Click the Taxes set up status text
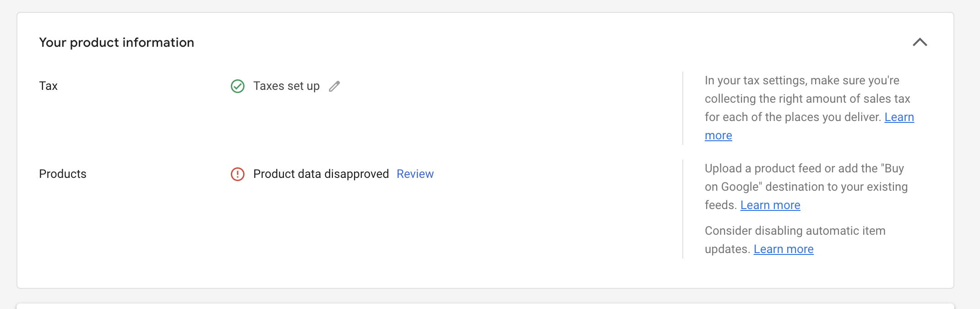Viewport: 980px width, 309px height. click(x=286, y=86)
